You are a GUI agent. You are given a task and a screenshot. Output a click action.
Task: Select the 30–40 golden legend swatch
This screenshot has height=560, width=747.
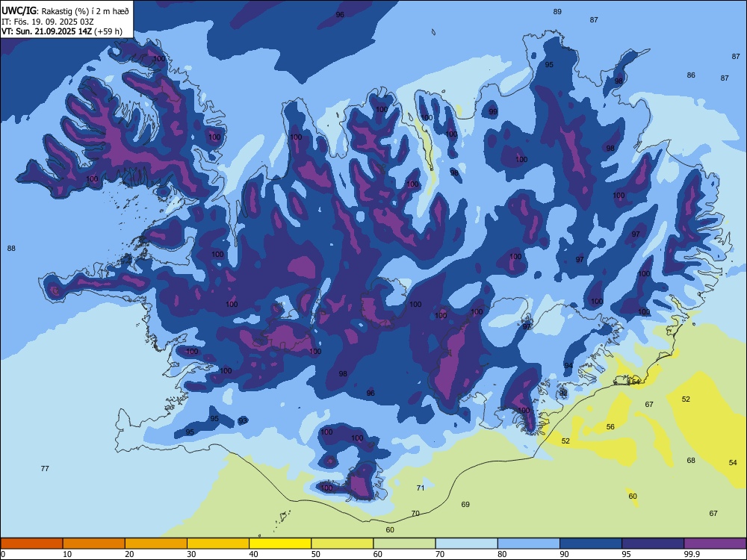tap(218, 544)
